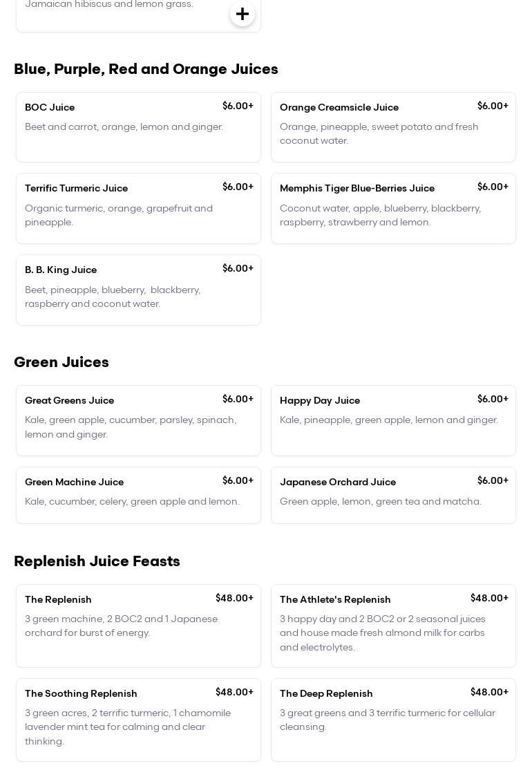Image resolution: width=532 pixels, height=768 pixels.
Task: Choose Terrific Turmeric Juice
Action: coord(138,208)
